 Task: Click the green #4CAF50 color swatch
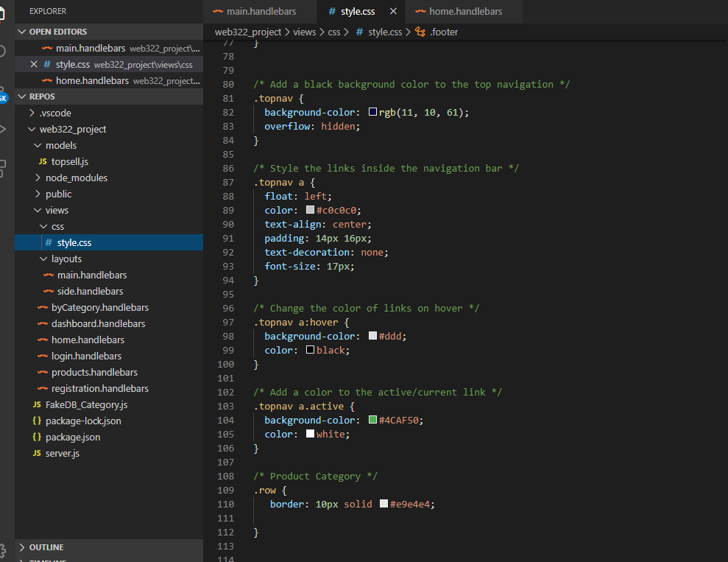[372, 420]
